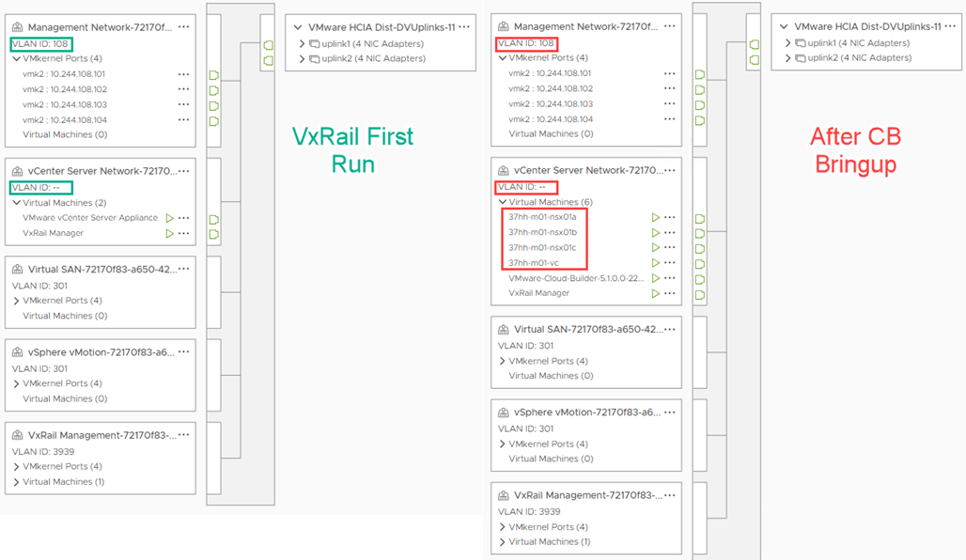Select vmk2 : 10.244.108.101 in First Run diagram
966x560 pixels.
64,74
